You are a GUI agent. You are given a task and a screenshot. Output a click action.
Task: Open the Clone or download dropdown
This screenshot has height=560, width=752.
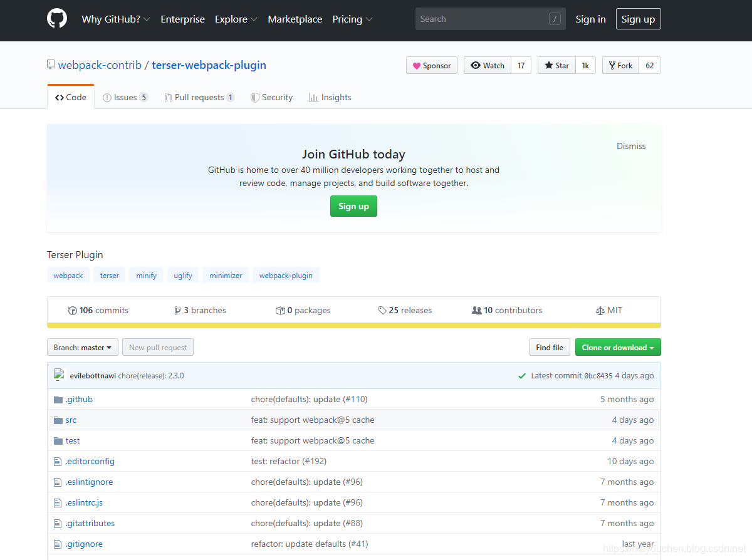pyautogui.click(x=618, y=347)
